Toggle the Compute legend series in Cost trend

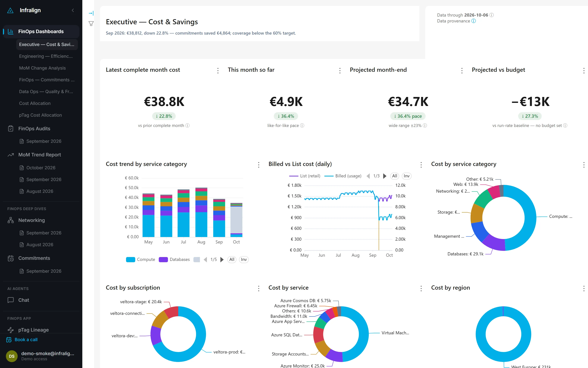coord(140,259)
